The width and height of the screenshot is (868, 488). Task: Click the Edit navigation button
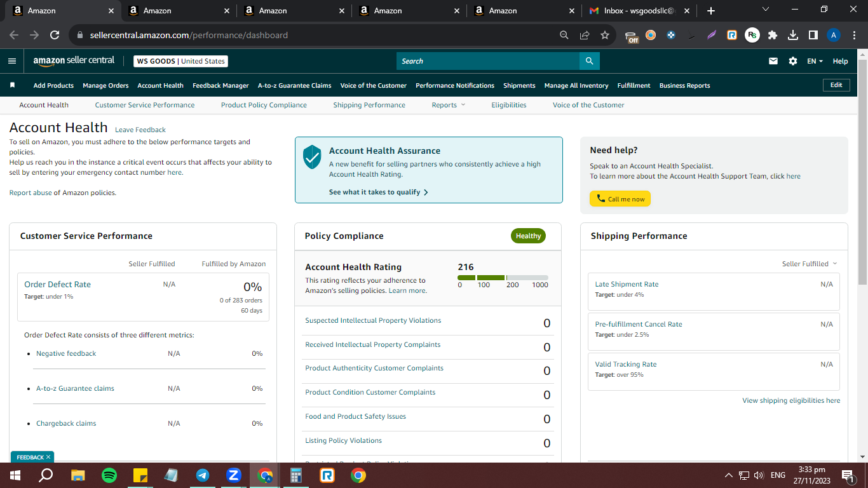click(x=836, y=85)
